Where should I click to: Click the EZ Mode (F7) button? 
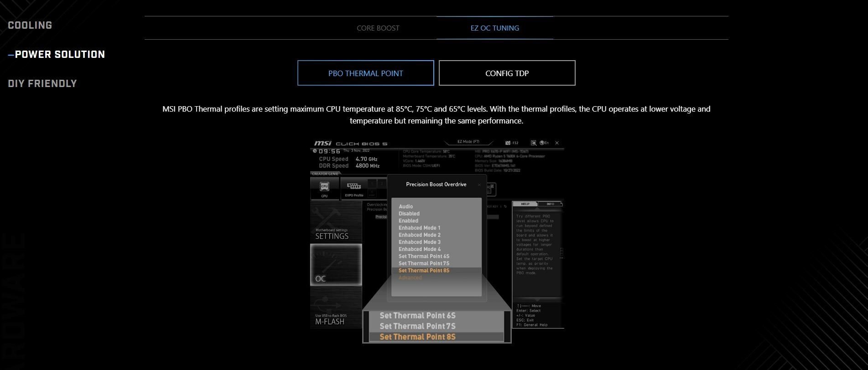point(468,142)
